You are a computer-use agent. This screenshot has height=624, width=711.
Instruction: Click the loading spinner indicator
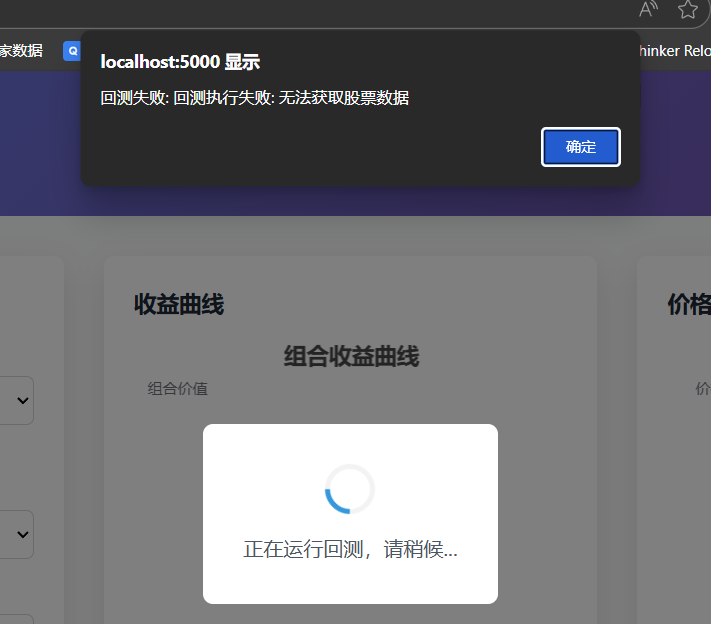pyautogui.click(x=350, y=489)
